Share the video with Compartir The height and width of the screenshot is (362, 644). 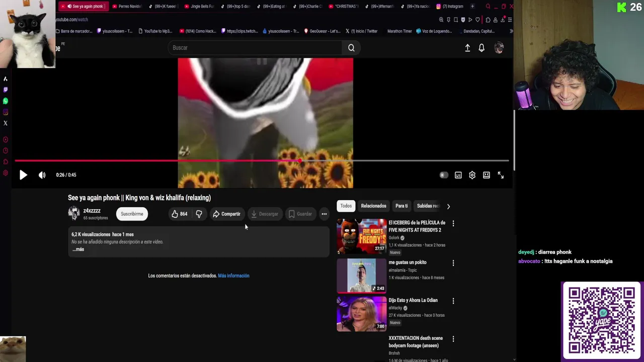[226, 214]
